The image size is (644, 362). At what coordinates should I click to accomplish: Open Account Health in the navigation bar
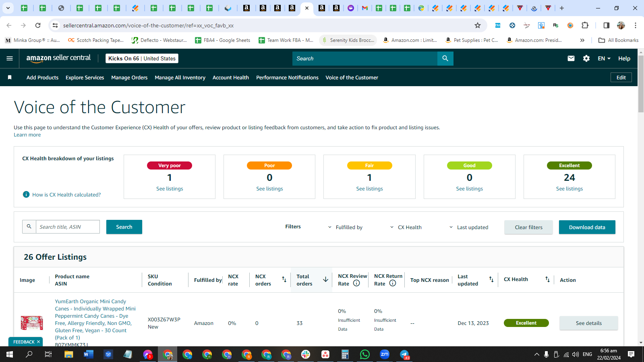coord(231,77)
